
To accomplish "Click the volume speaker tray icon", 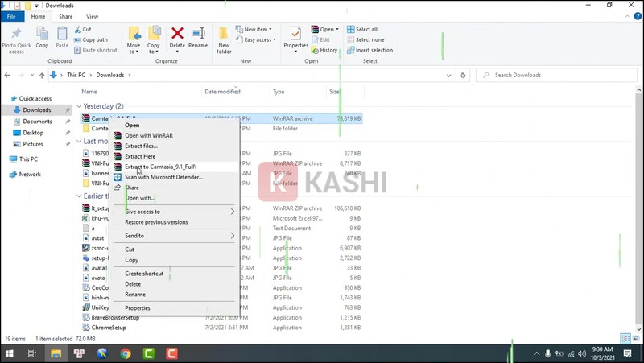I will point(582,353).
